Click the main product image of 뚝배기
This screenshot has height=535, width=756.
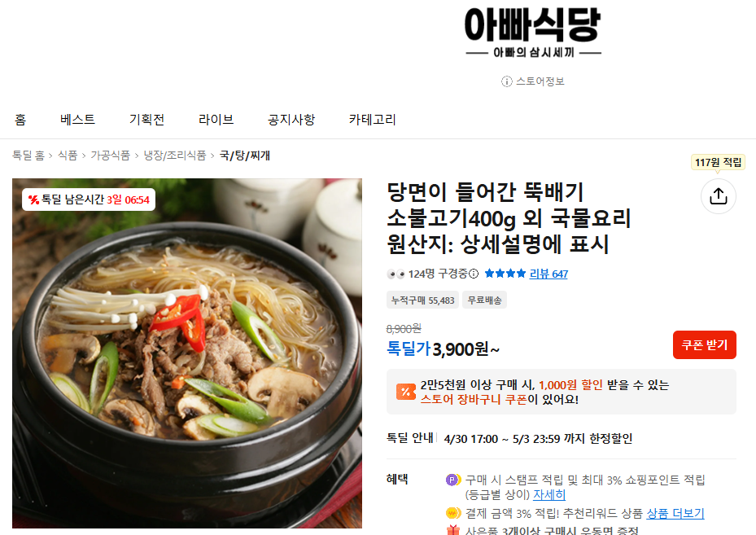(x=187, y=353)
